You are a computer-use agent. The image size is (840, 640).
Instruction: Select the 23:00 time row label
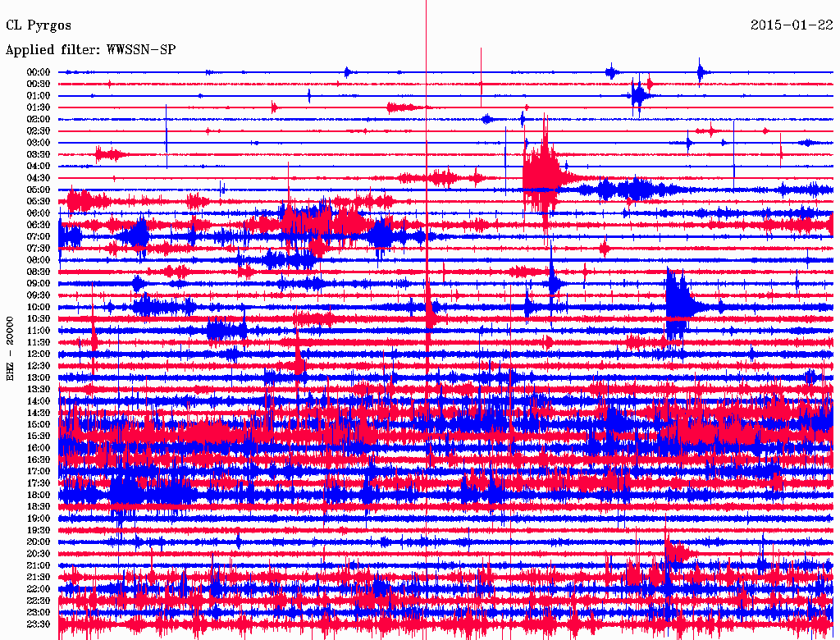point(39,613)
